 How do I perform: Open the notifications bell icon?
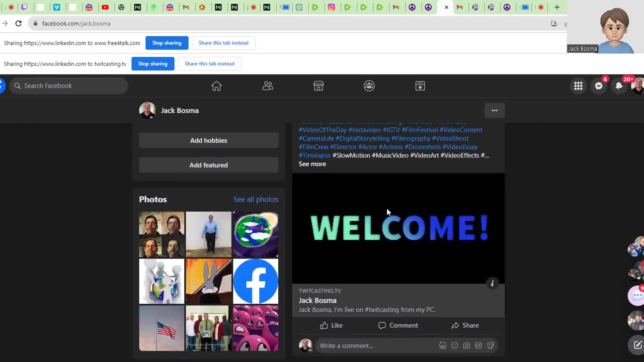pos(619,86)
